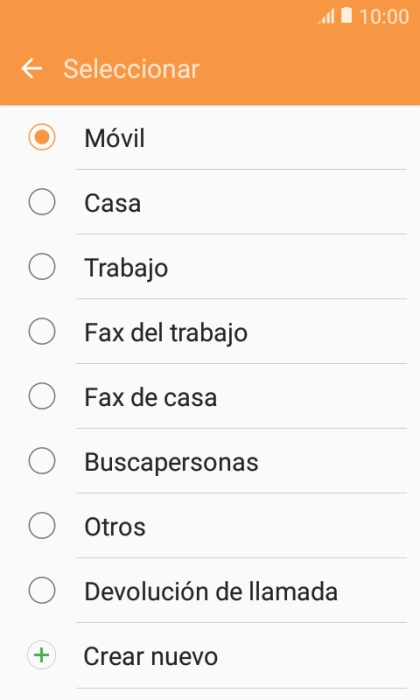420x700 pixels.
Task: Tap the Crear nuevo label
Action: click(x=151, y=656)
